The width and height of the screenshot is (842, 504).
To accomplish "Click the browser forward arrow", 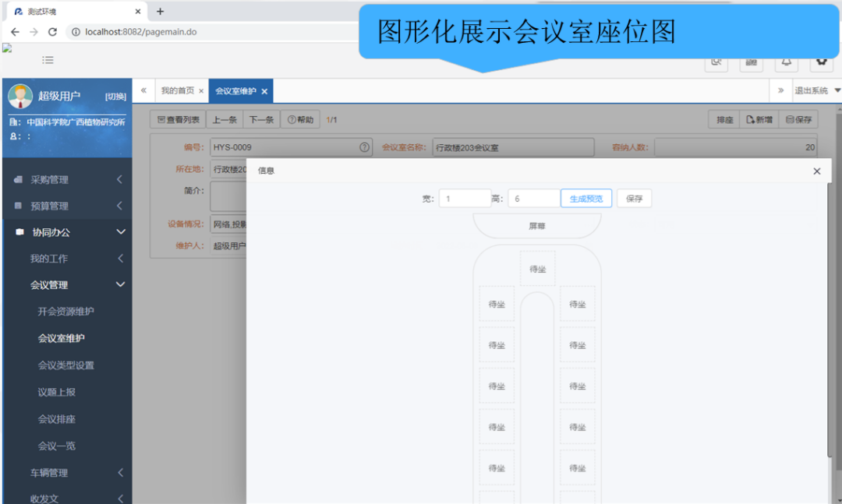I will pyautogui.click(x=34, y=32).
